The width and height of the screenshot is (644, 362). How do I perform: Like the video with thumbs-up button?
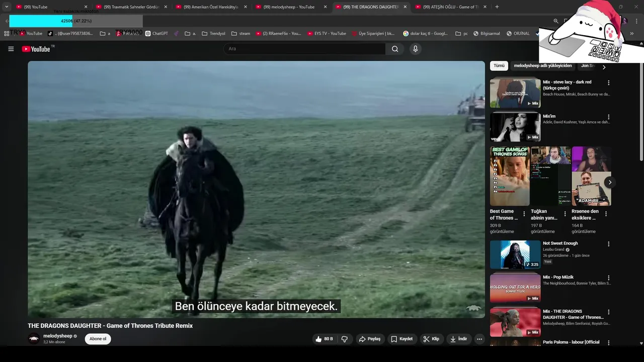(325, 339)
